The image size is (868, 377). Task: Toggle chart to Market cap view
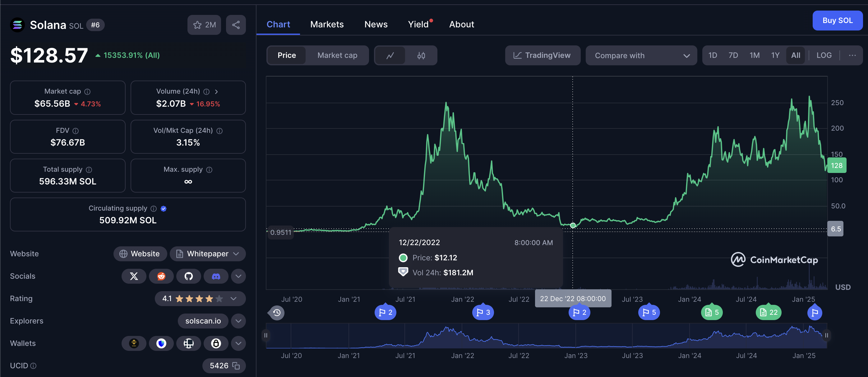[x=337, y=55]
